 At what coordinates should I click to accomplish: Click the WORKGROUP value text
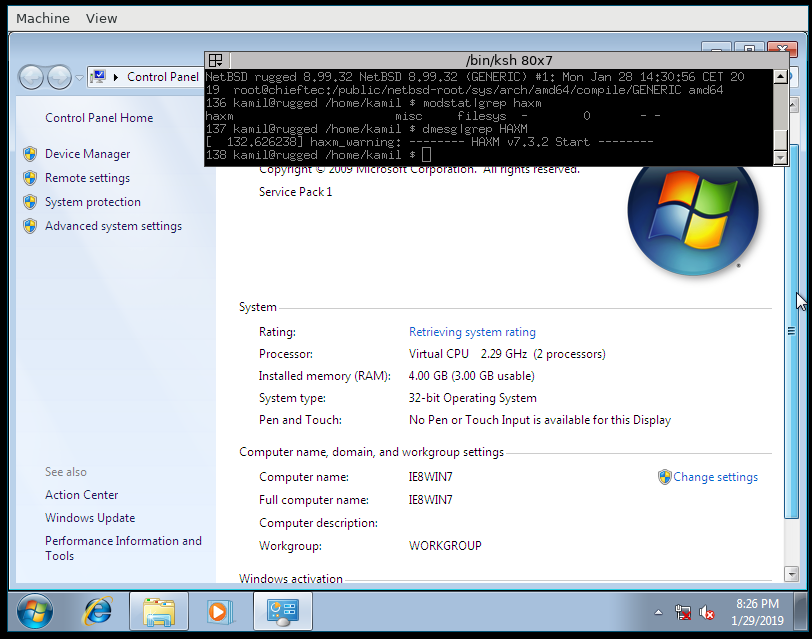click(x=445, y=546)
